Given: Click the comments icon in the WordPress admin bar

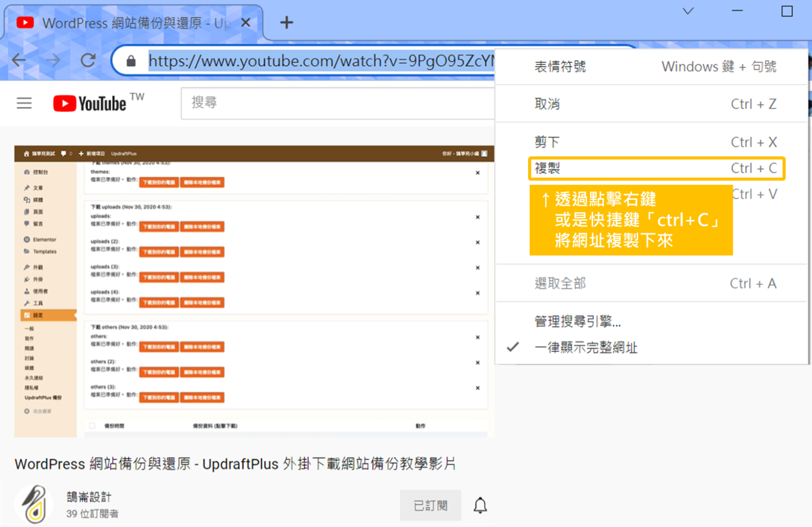Looking at the screenshot, I should click(x=63, y=153).
